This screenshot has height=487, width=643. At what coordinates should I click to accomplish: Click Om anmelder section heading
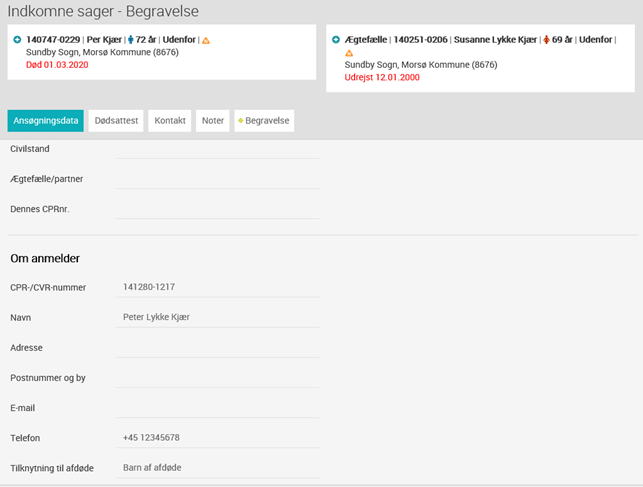pyautogui.click(x=45, y=259)
